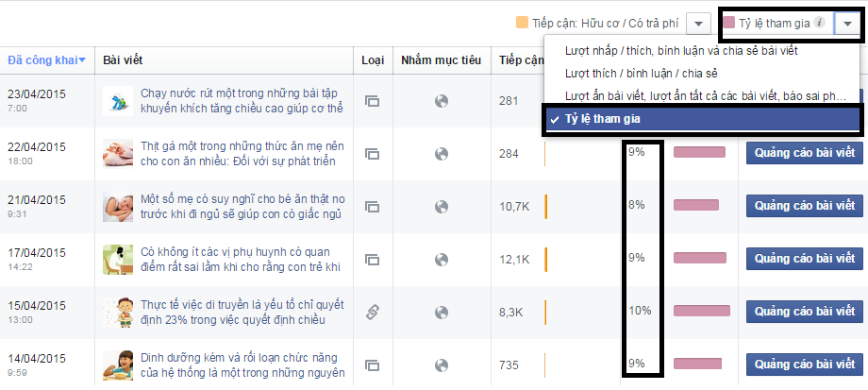This screenshot has height=390, width=868.
Task: Click the globe targeting icon for 14/04/2015 post
Action: [442, 365]
